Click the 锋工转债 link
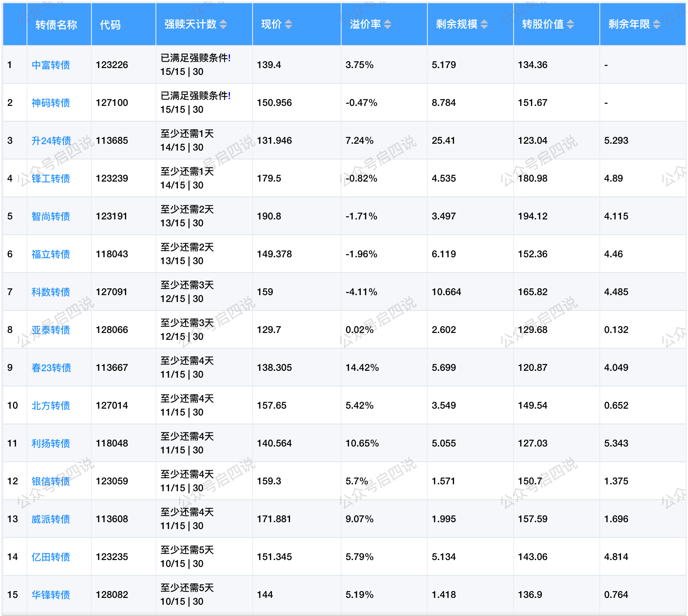The image size is (688, 616). point(51,178)
